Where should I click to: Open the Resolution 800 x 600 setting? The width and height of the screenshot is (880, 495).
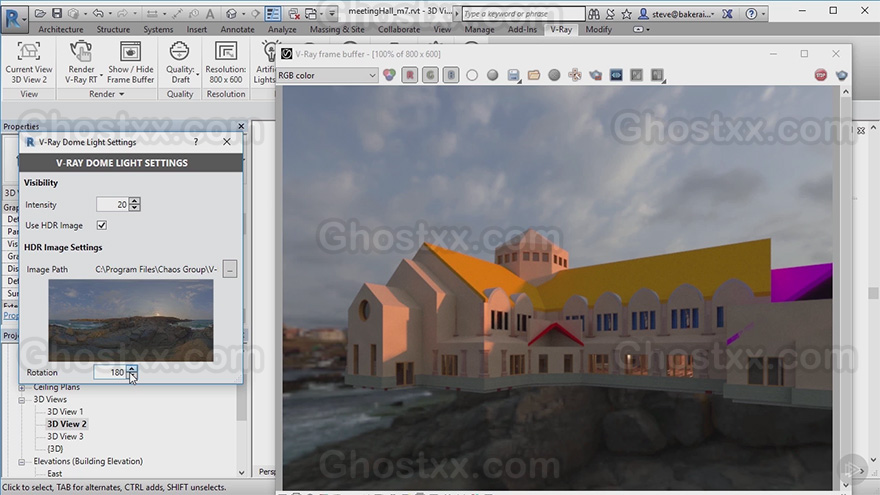click(x=226, y=63)
